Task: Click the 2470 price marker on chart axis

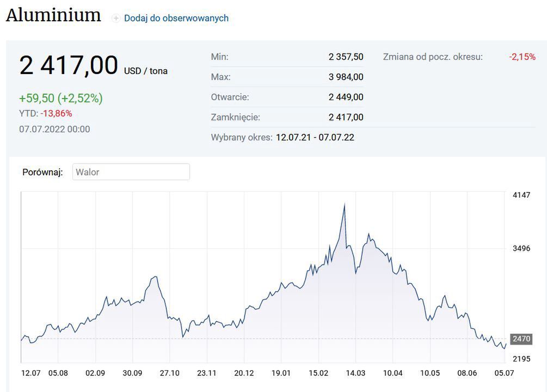Action: click(521, 339)
